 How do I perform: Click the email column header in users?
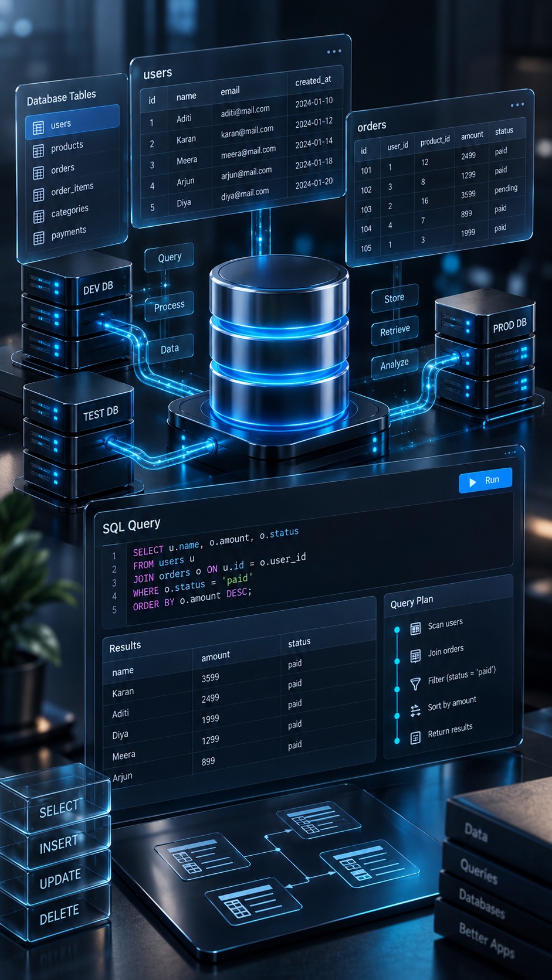230,91
